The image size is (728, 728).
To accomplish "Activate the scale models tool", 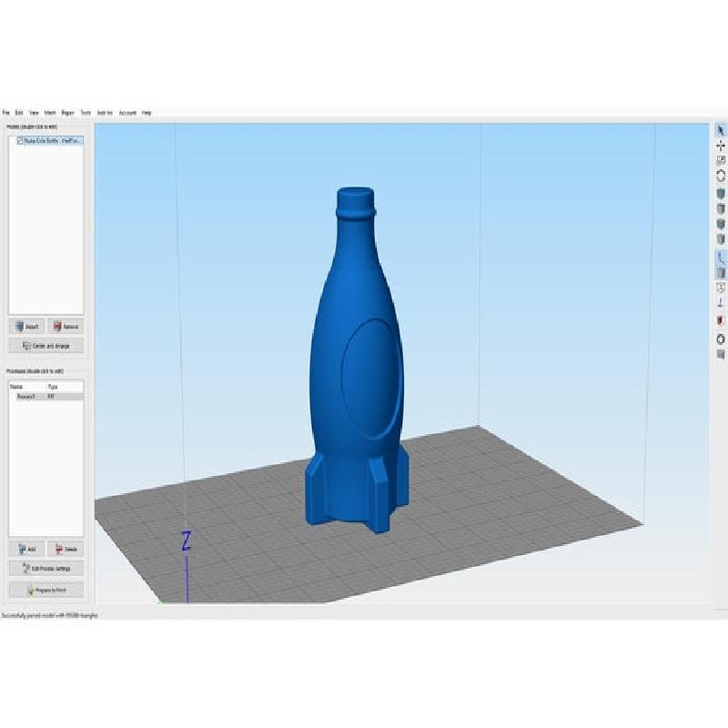I will pyautogui.click(x=720, y=161).
